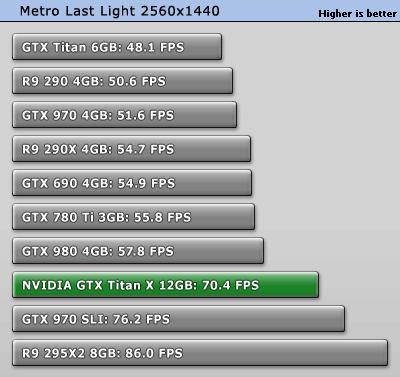Click the GTX 690 4GB 54.9 FPS bar
400x377 pixels.
point(132,183)
